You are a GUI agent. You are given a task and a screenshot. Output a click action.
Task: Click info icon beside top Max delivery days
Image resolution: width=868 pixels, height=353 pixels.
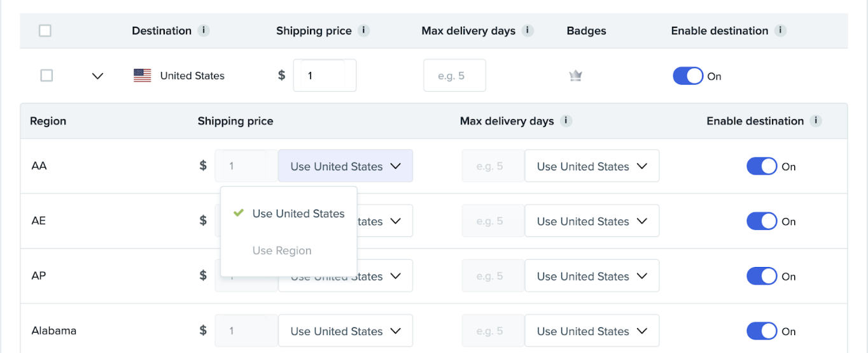[528, 31]
